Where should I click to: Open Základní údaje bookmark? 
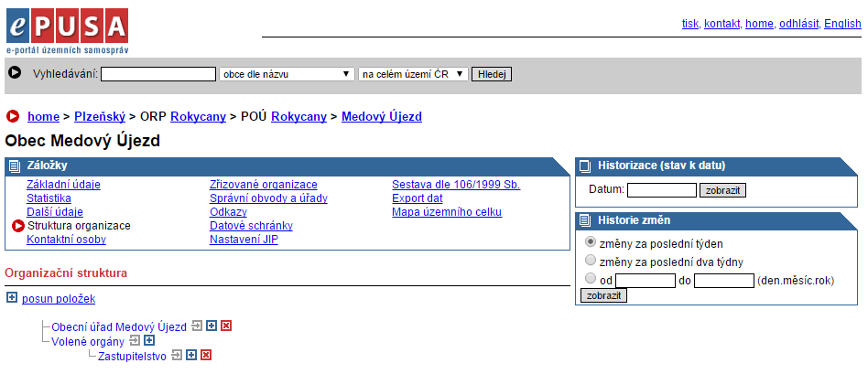(64, 185)
